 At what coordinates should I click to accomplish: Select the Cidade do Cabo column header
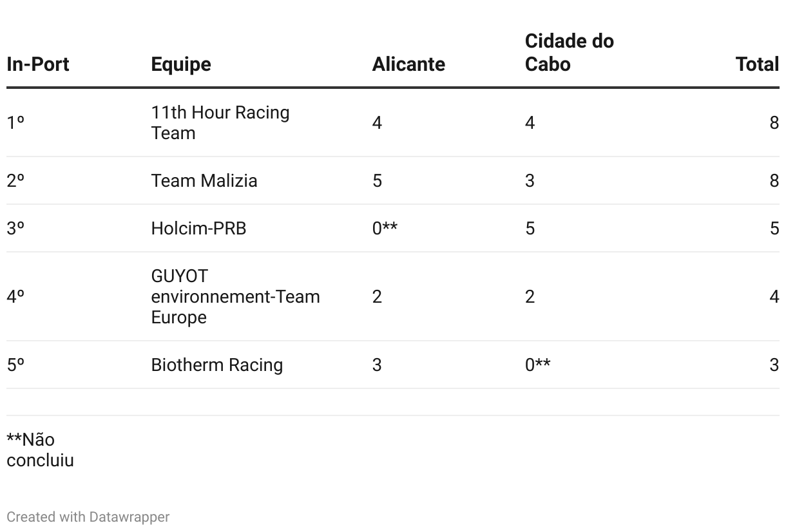tap(569, 53)
